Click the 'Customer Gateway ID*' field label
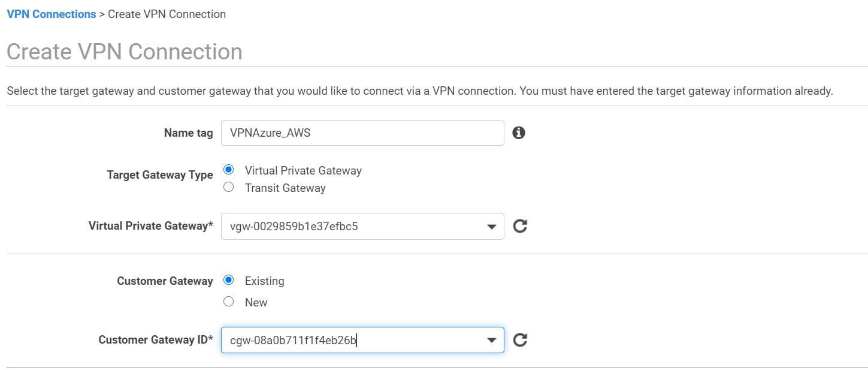The height and width of the screenshot is (370, 868). click(156, 340)
